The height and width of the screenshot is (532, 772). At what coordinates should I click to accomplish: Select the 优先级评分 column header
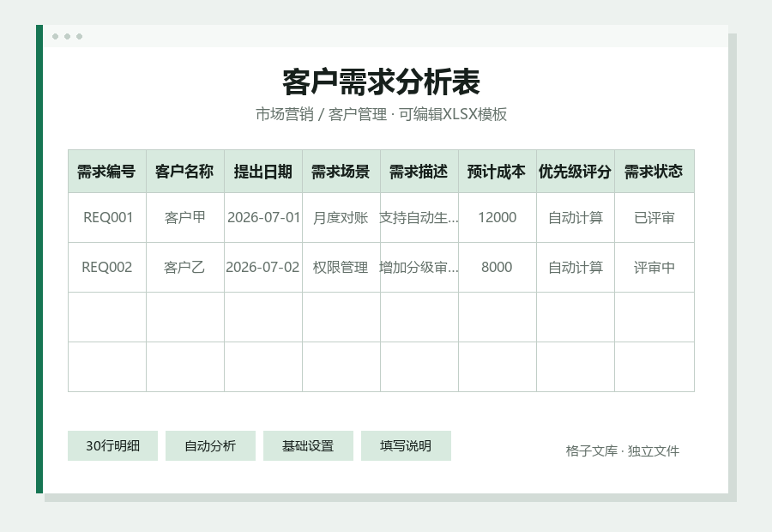(576, 172)
